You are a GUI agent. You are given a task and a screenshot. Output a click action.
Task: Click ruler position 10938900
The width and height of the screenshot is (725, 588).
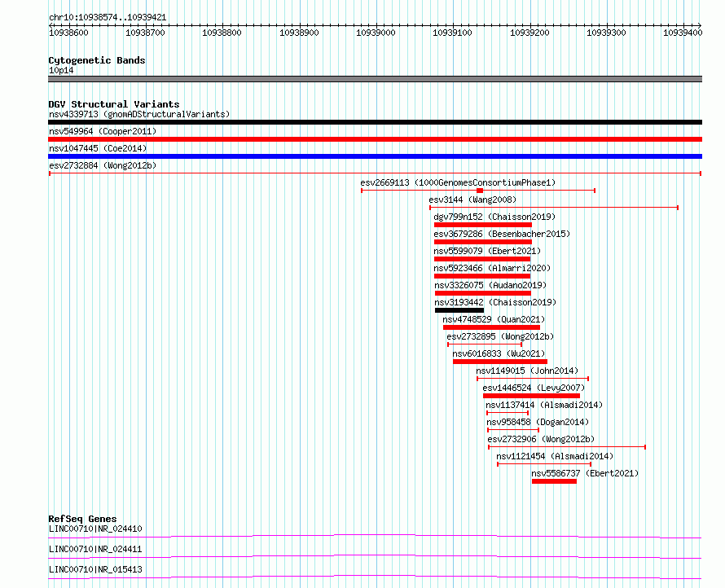pyautogui.click(x=299, y=33)
